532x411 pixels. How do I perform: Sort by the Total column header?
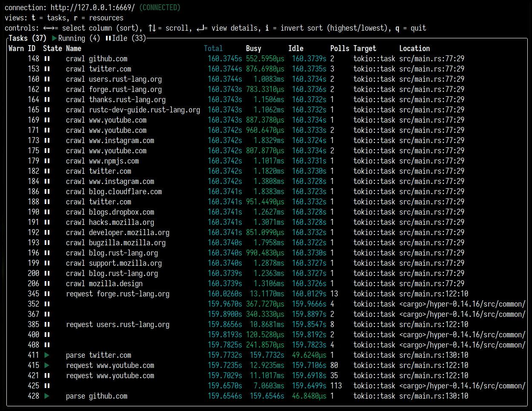point(213,49)
